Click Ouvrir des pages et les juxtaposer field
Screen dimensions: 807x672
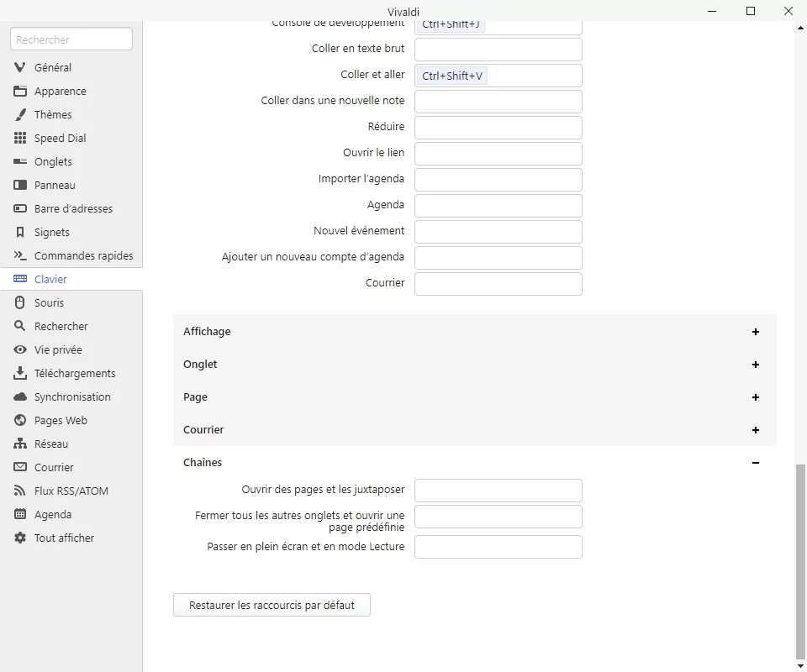coord(498,491)
